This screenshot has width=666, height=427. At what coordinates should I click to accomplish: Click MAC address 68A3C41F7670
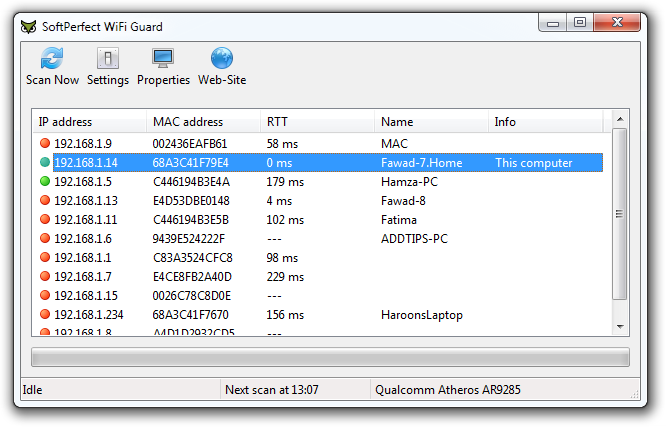point(190,315)
